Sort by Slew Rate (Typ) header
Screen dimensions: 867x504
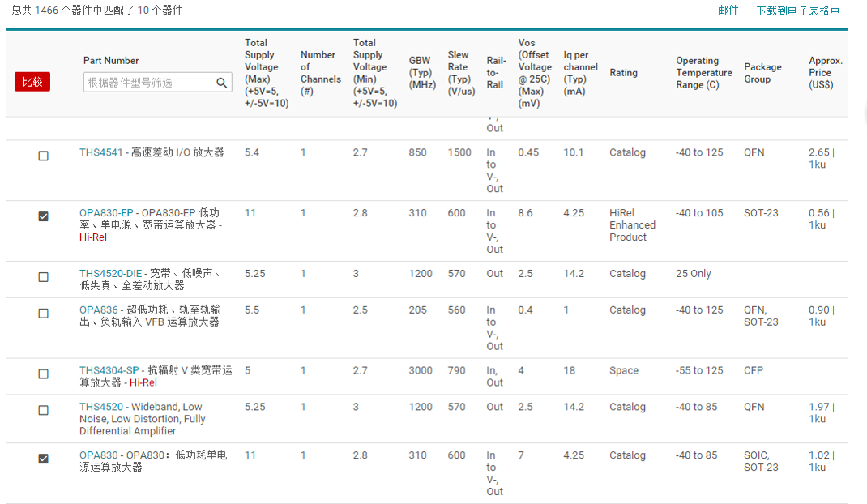click(x=461, y=72)
